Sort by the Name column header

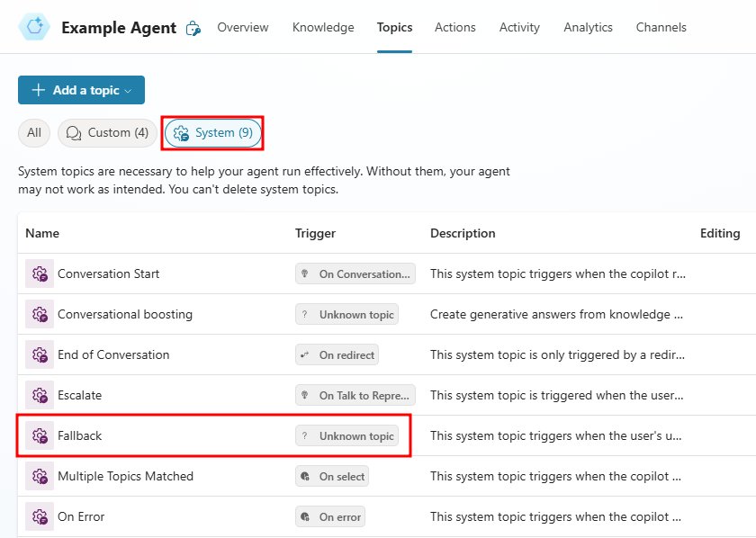tap(42, 233)
